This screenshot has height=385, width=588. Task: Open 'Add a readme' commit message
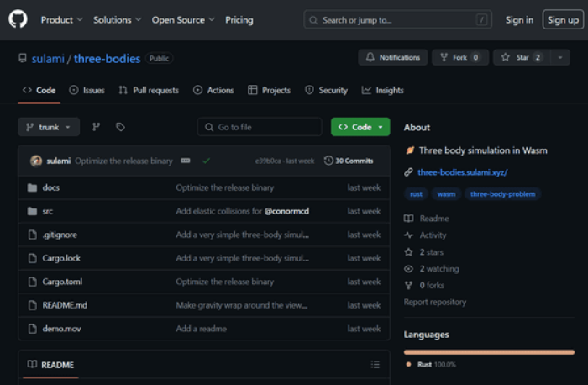pyautogui.click(x=202, y=329)
